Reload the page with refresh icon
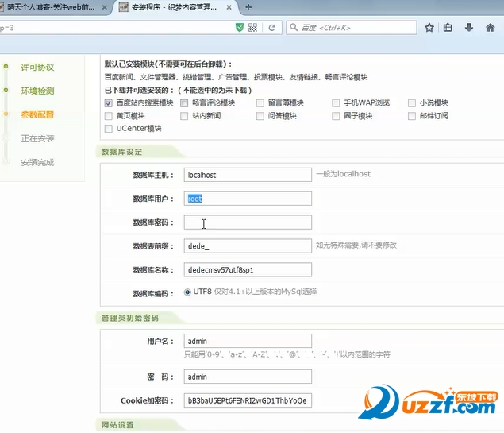 [272, 28]
